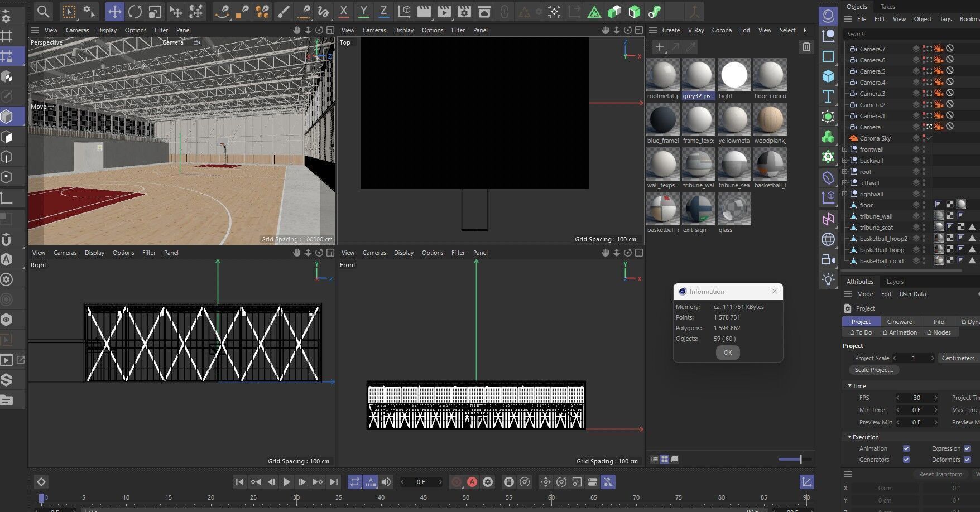This screenshot has height=512, width=980.
Task: Adjust the material thumbnail size slider
Action: click(x=795, y=459)
